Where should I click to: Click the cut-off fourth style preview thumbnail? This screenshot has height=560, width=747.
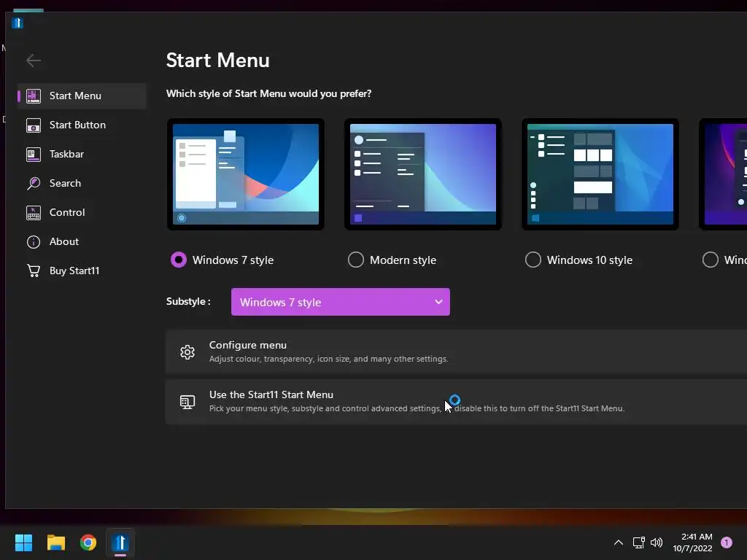pyautogui.click(x=723, y=174)
